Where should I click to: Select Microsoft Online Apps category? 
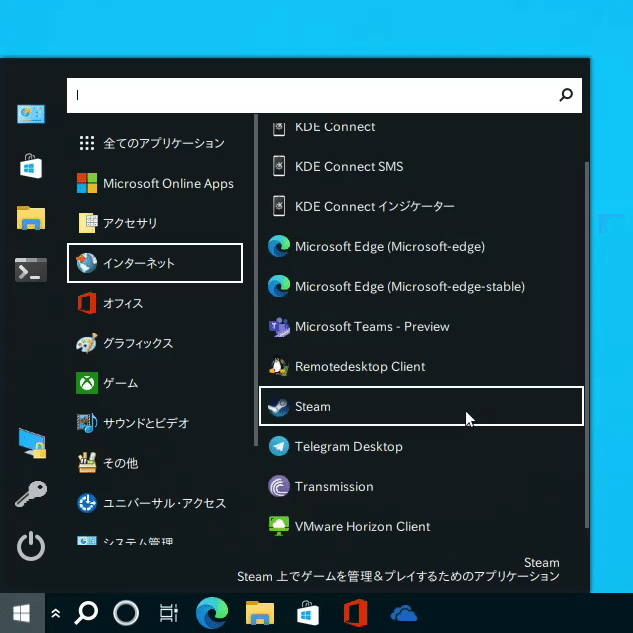(155, 183)
